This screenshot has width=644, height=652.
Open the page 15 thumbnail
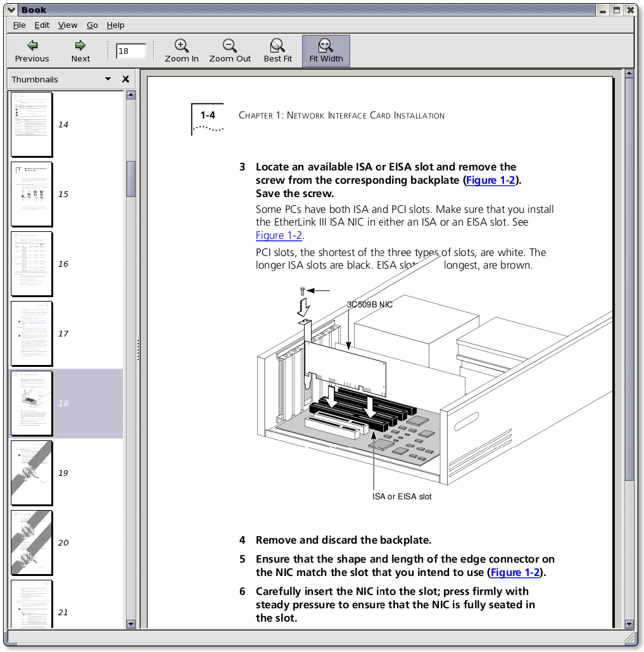pyautogui.click(x=32, y=195)
